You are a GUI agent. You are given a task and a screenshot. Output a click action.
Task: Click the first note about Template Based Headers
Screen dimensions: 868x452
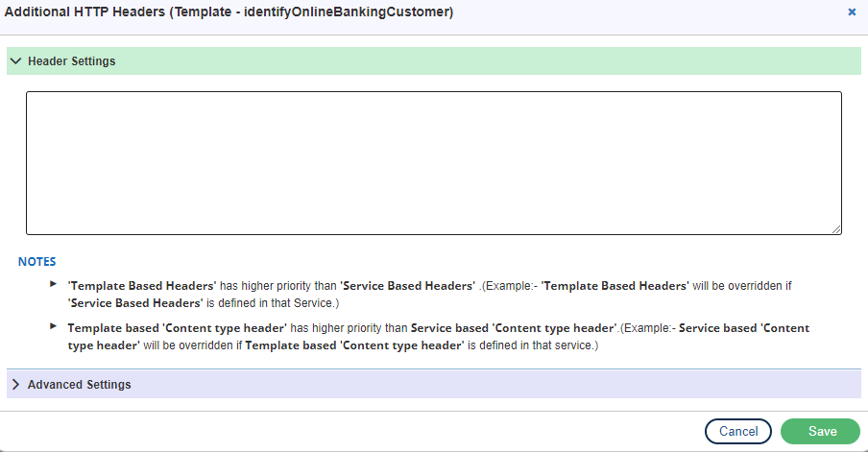[429, 295]
